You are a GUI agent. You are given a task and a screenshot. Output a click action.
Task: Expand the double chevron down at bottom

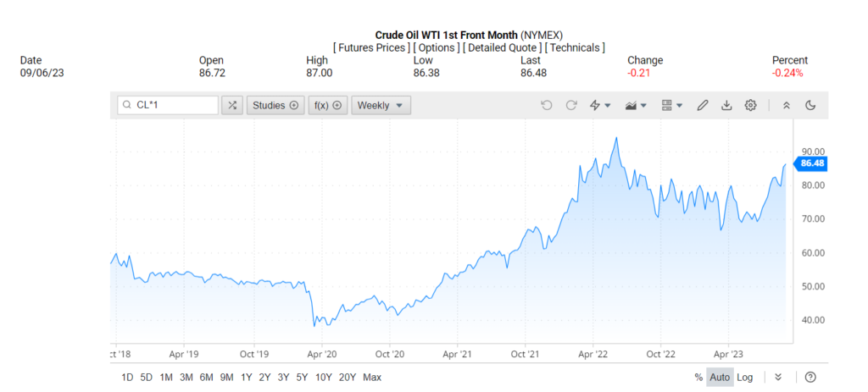(x=778, y=377)
